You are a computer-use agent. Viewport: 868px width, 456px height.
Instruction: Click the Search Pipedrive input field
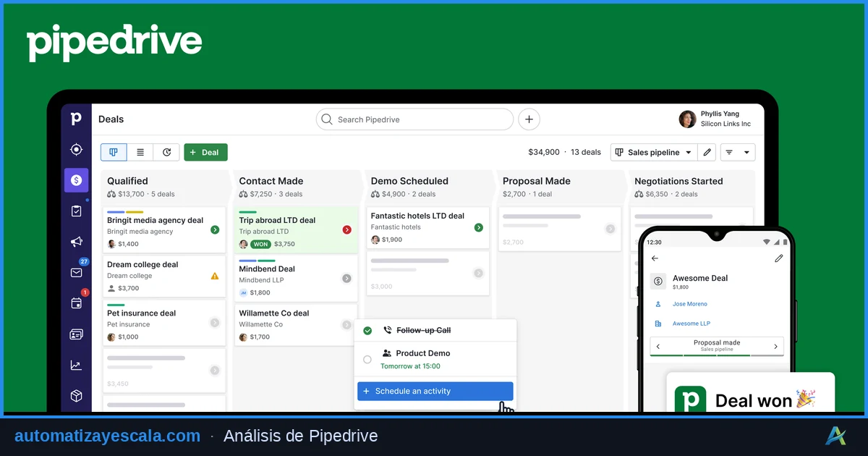pyautogui.click(x=414, y=119)
